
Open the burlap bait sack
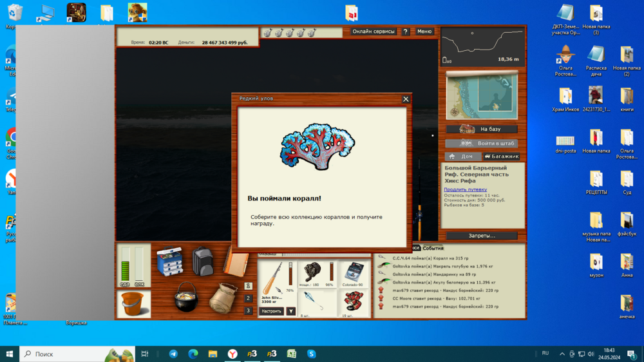click(x=223, y=298)
